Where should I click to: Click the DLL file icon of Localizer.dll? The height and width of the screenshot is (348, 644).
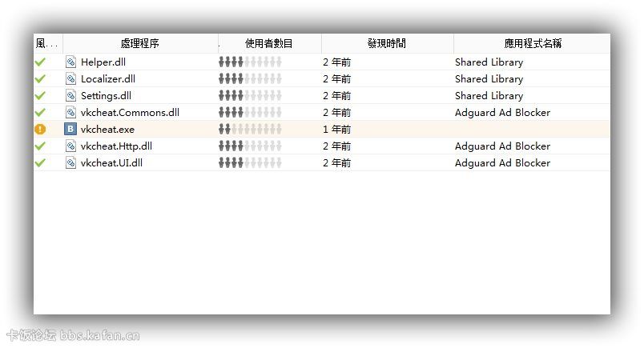coord(70,78)
